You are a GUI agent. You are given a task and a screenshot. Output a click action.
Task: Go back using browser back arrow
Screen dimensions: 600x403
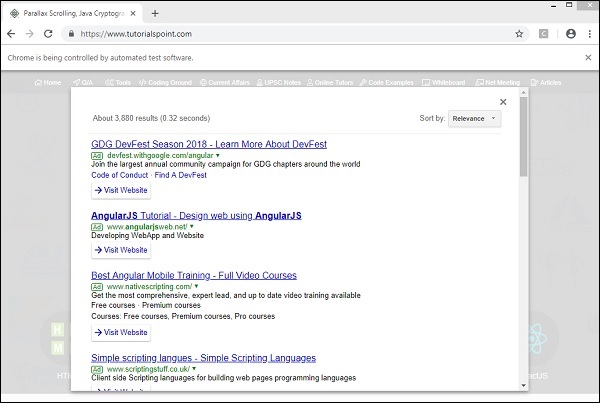tap(11, 34)
